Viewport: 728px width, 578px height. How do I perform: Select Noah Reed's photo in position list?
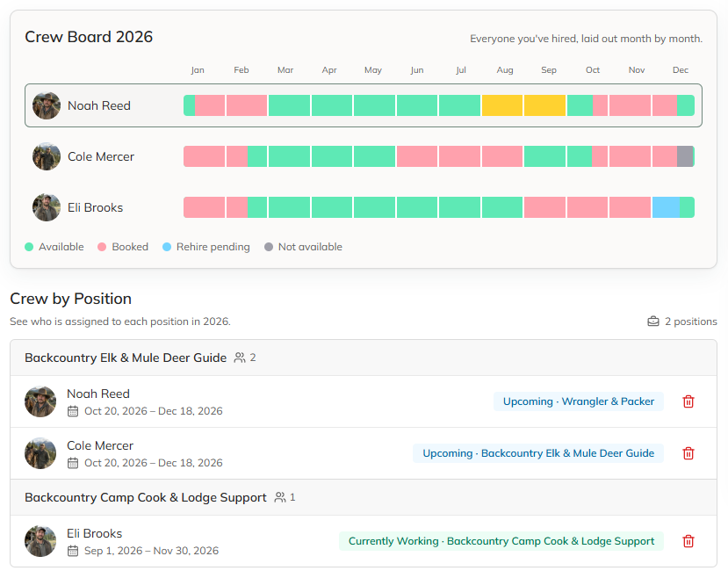(40, 401)
